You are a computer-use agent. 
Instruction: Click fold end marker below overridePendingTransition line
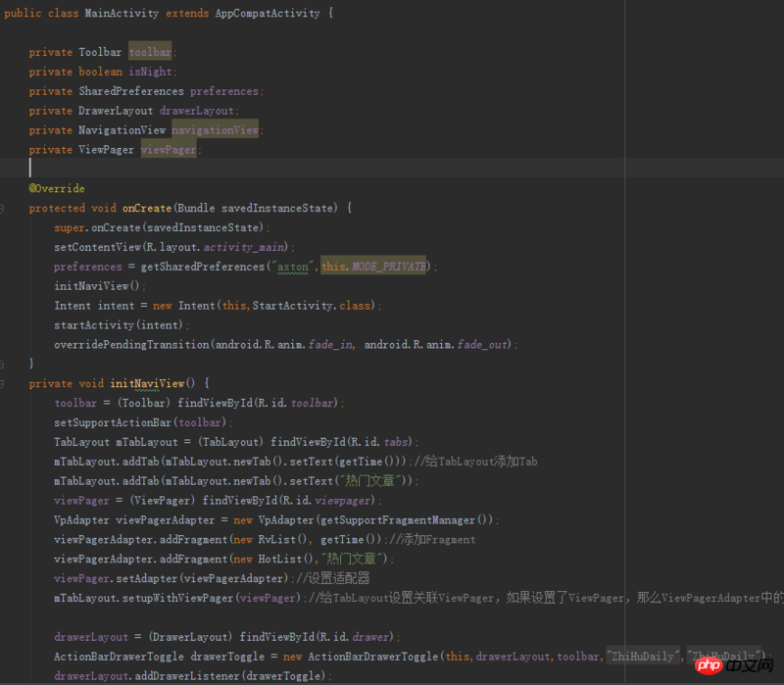pos(4,364)
